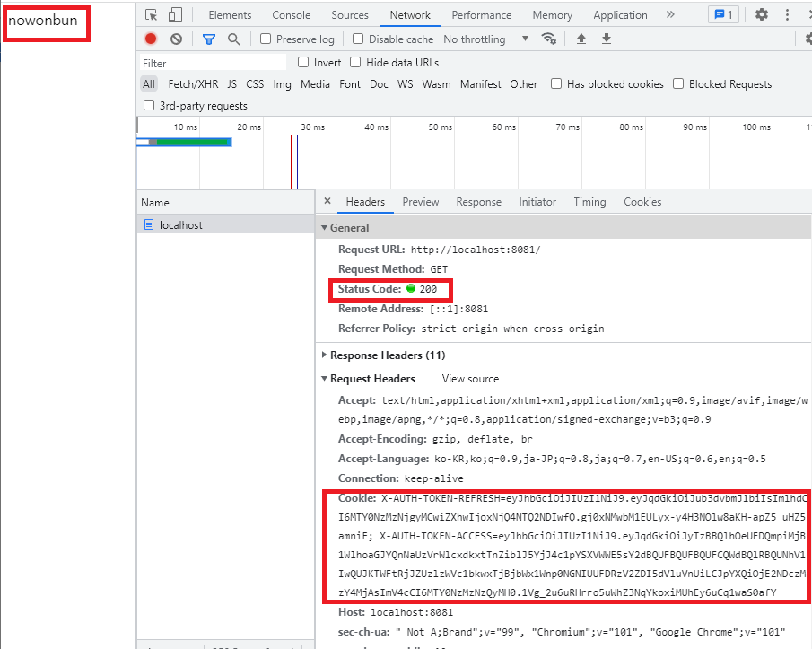Screen dimensions: 812x649
Task: Open the No throttling dropdown
Action: [x=485, y=39]
